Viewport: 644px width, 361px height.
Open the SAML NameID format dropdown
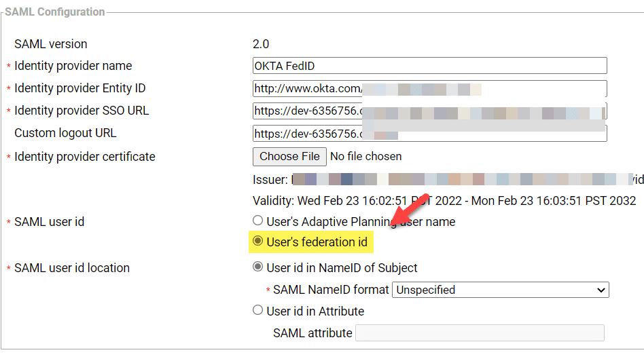click(x=501, y=290)
